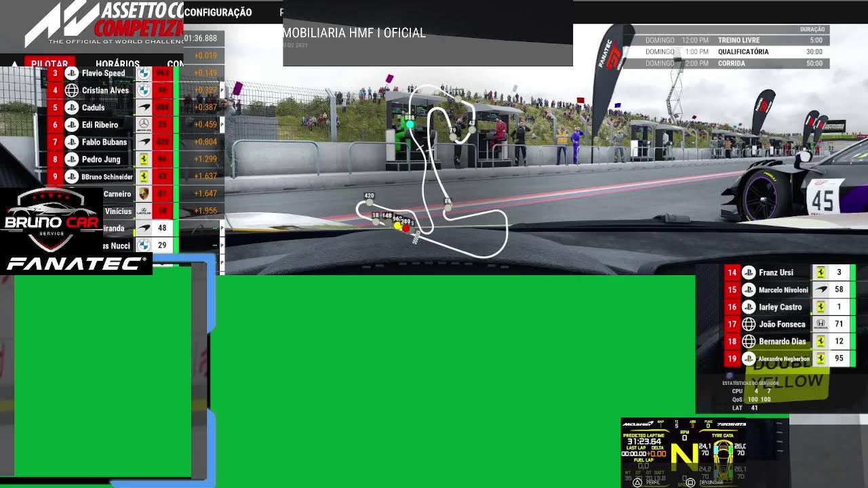Click Porsche logo in Carneiro row

coord(144,194)
